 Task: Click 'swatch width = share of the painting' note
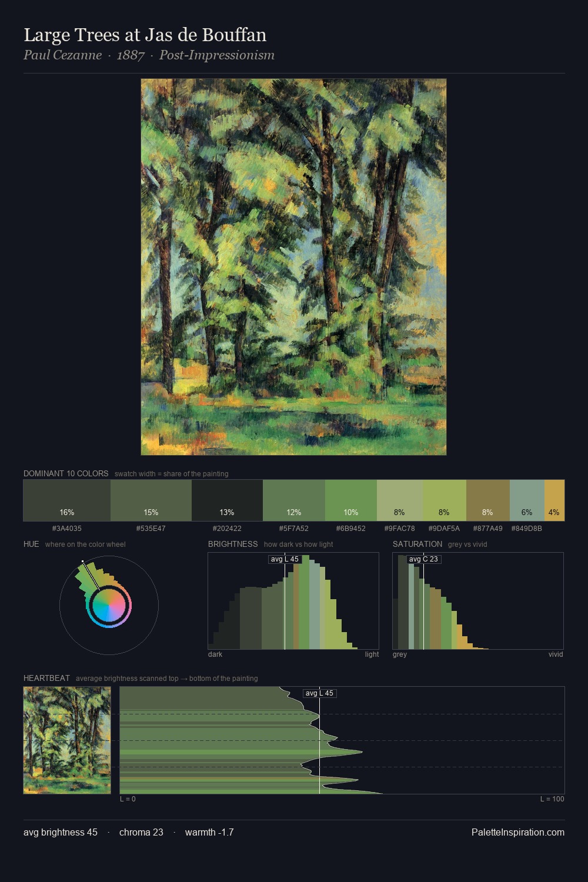click(172, 474)
